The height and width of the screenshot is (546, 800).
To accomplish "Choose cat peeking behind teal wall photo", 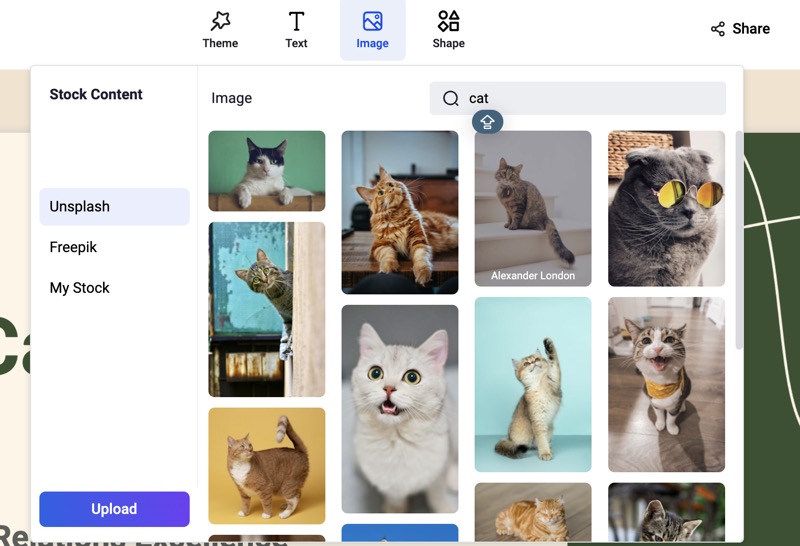I will [x=267, y=309].
